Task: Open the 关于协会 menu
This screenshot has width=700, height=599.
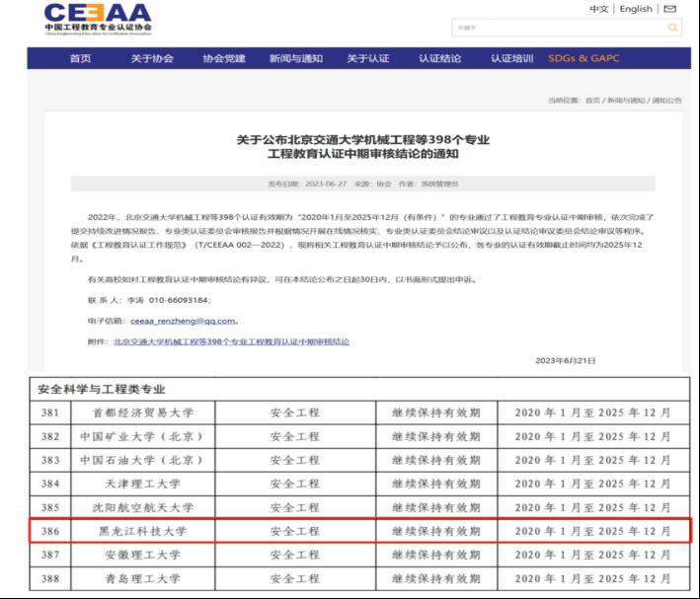Action: (x=151, y=58)
